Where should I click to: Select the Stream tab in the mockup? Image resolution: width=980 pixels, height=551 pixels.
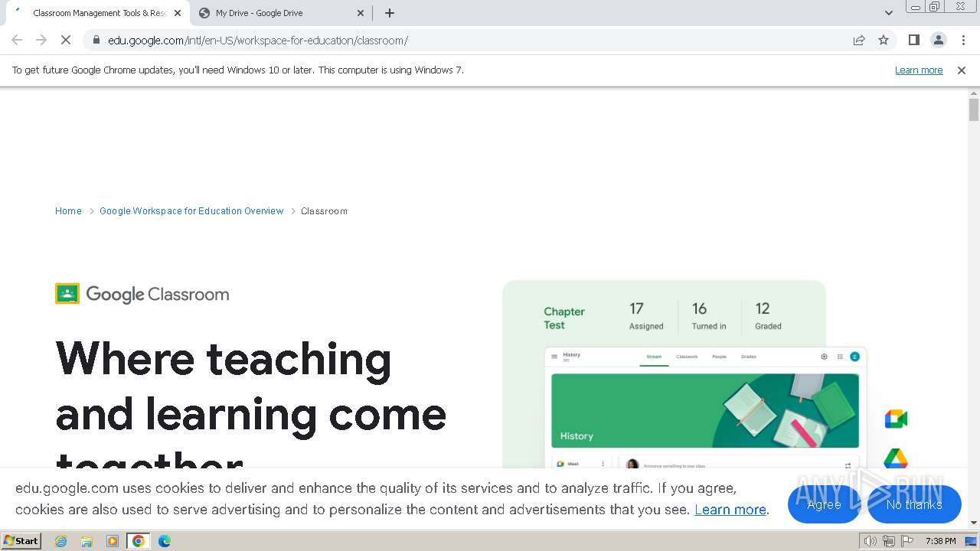pos(654,357)
